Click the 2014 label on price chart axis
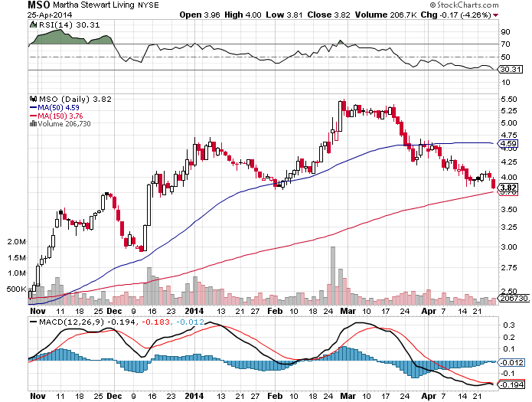This screenshot has height=402, width=532. [194, 311]
